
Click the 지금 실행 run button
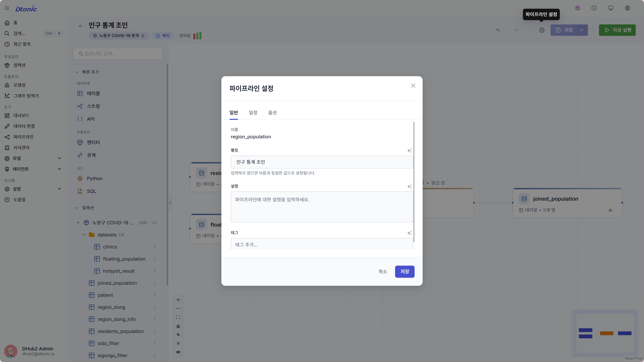pos(617,30)
